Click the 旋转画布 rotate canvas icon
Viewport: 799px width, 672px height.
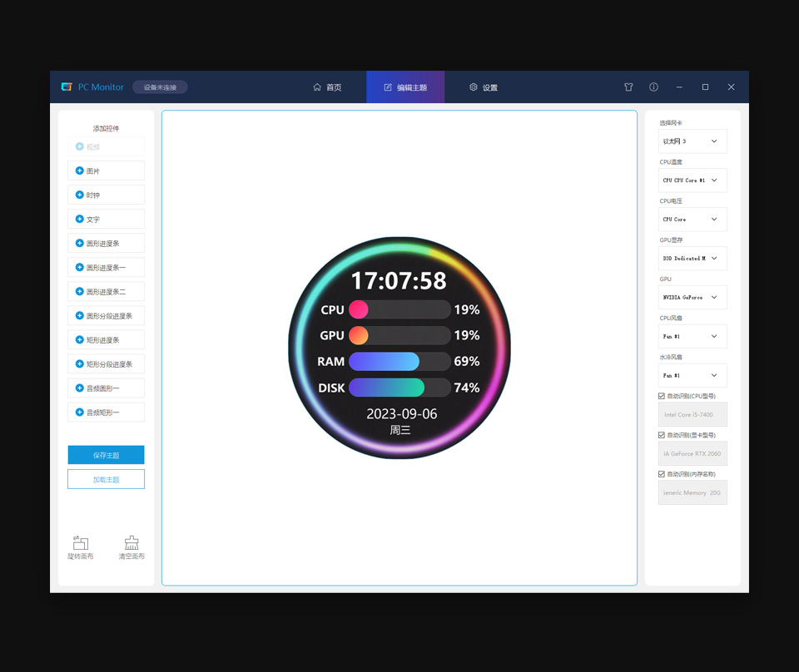[81, 543]
